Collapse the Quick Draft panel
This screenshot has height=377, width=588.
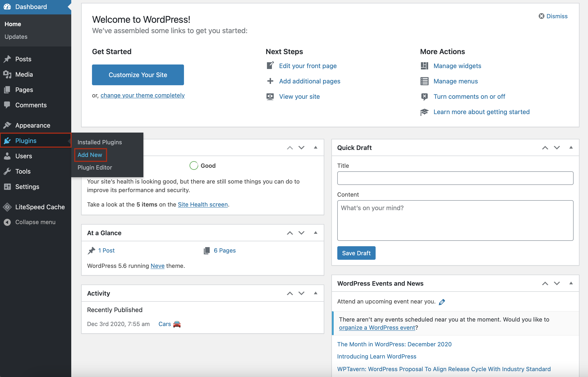(571, 147)
